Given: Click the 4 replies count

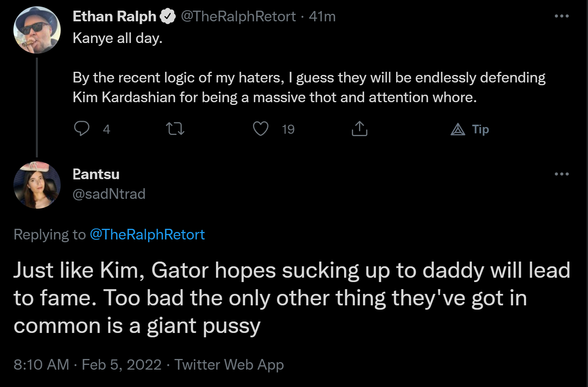Looking at the screenshot, I should click(106, 129).
